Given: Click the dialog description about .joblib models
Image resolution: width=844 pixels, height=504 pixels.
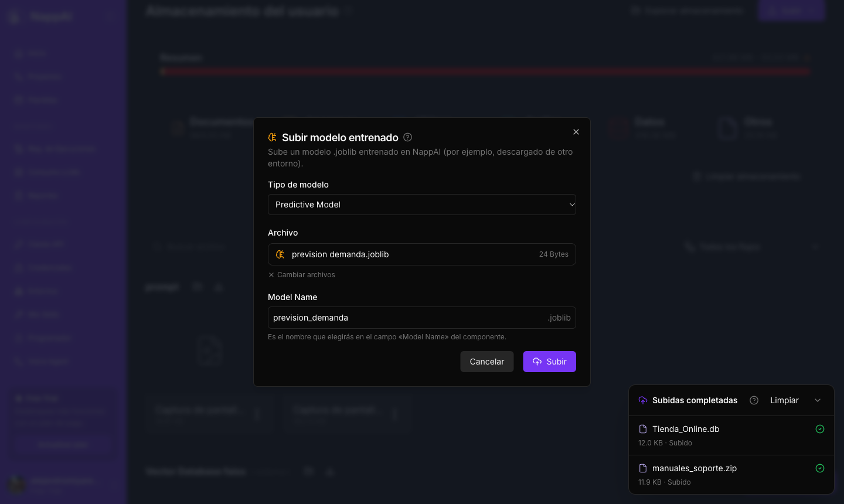Looking at the screenshot, I should pyautogui.click(x=420, y=158).
